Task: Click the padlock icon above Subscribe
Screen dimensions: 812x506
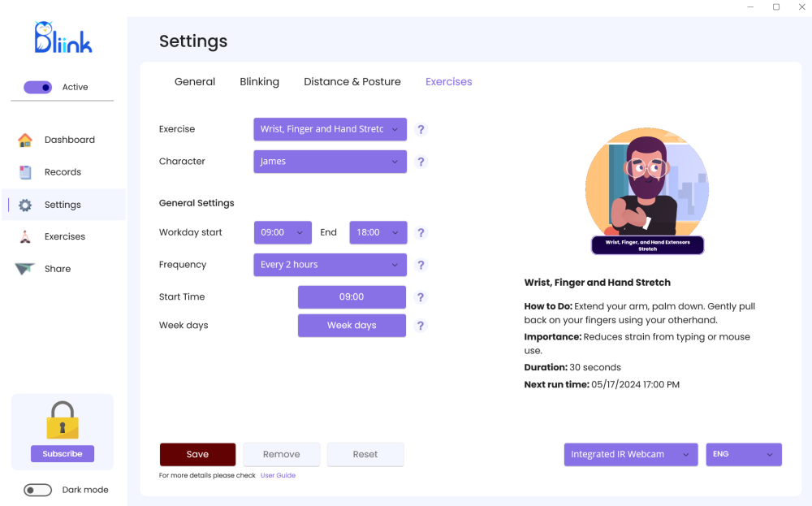Action: pyautogui.click(x=63, y=420)
